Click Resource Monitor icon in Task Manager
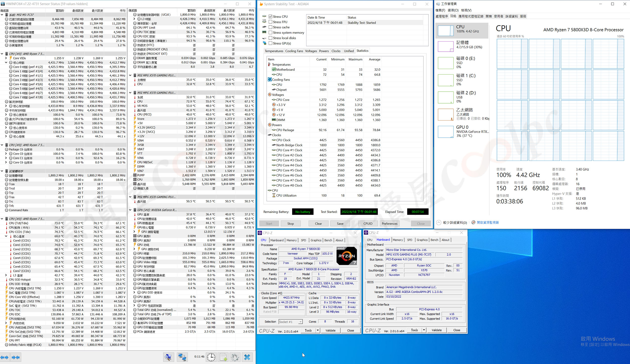The image size is (630, 364). (474, 222)
